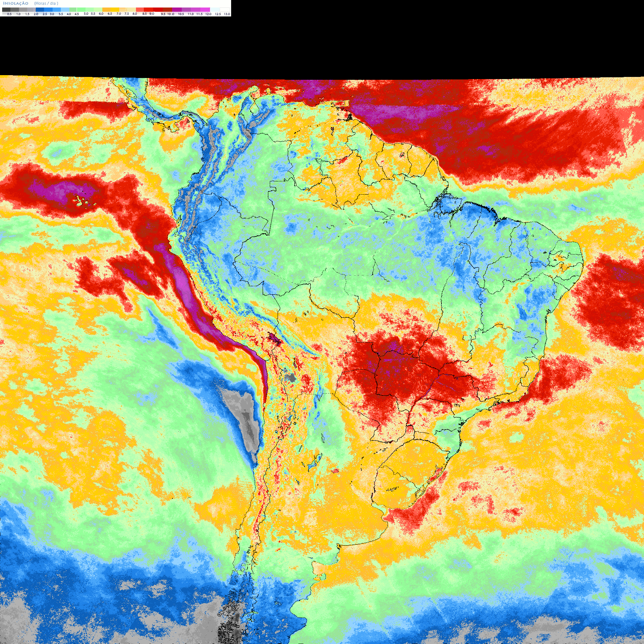Click the '5.5' legend value

click(93, 14)
